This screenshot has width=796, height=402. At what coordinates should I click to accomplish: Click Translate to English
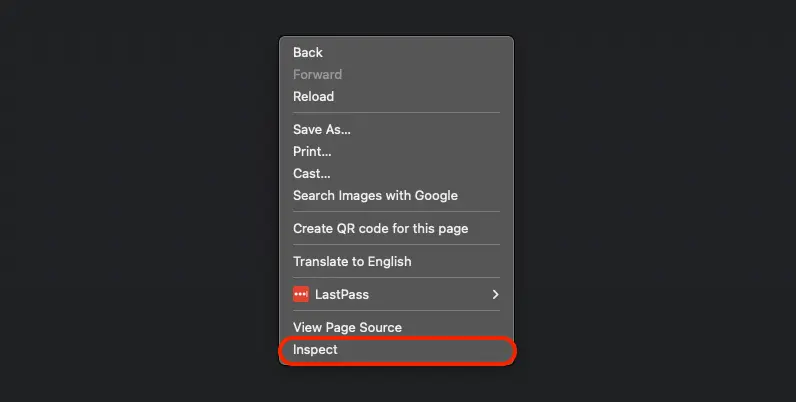pos(352,261)
